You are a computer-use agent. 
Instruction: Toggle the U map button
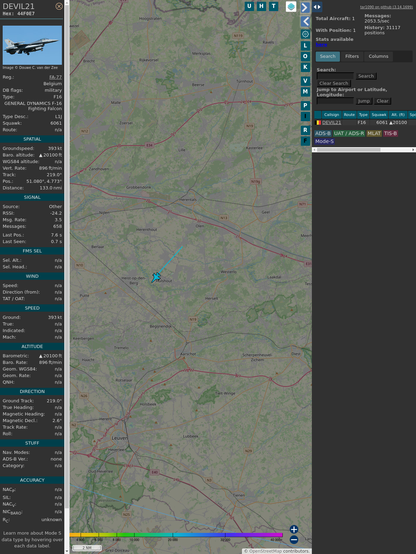(x=250, y=6)
